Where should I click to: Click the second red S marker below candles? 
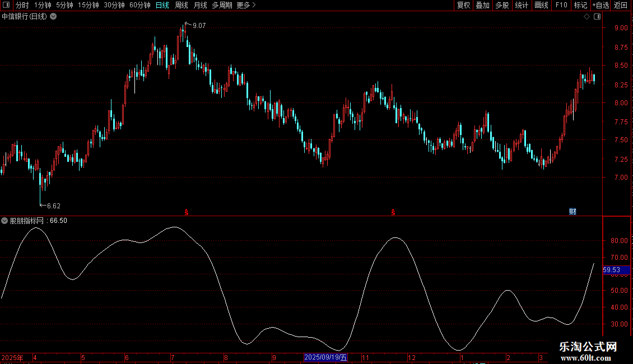point(393,212)
